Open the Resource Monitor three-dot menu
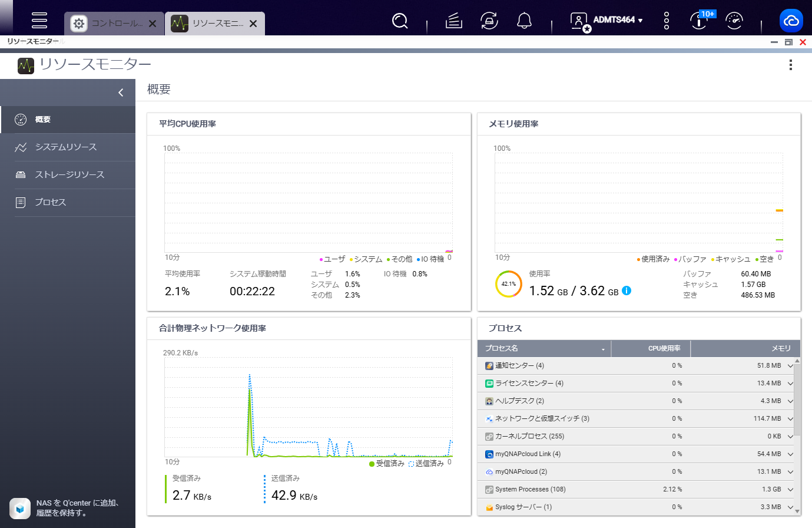Screen dimensions: 812x528 point(791,65)
